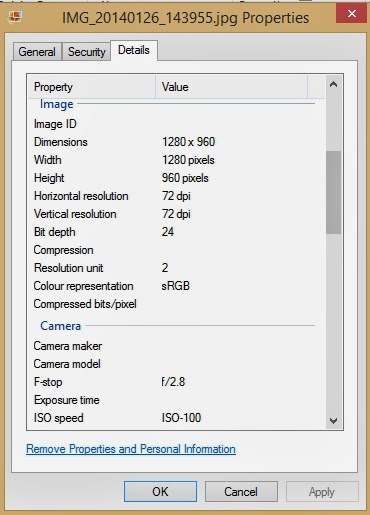The image size is (370, 515).
Task: Click the Horizontal resolution value 72 dpi
Action: point(176,196)
